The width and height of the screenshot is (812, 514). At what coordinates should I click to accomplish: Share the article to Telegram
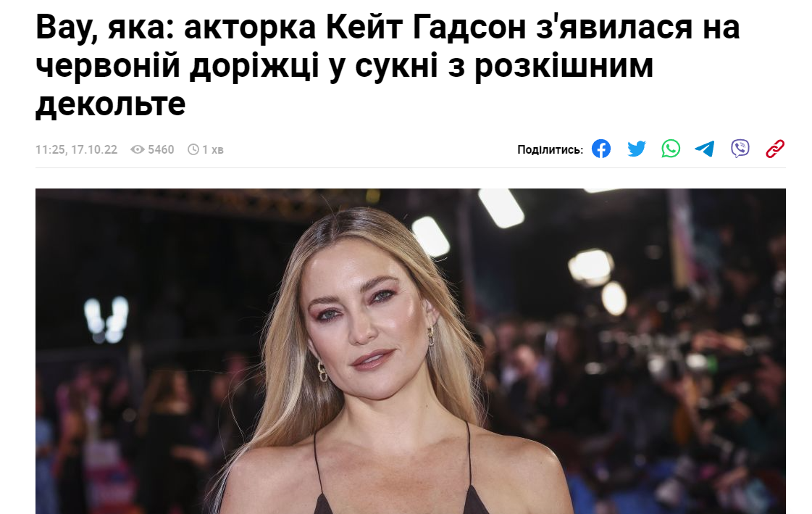704,149
